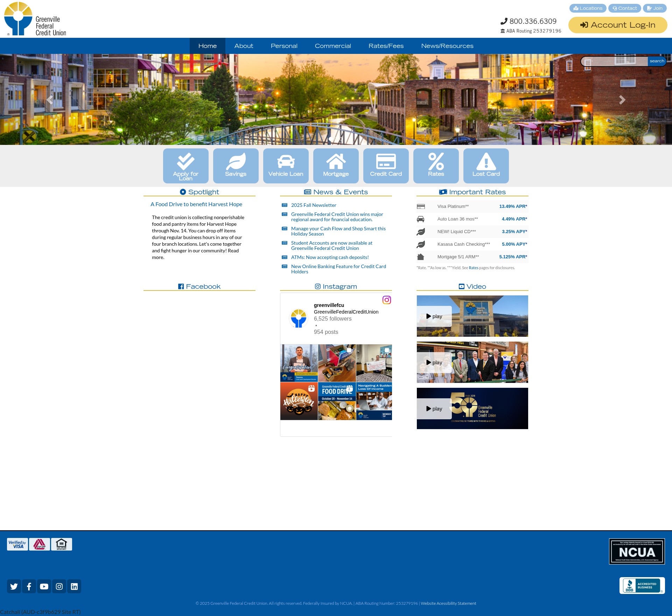The image size is (672, 616).
Task: Open the Manage your Cash Flow news link
Action: [338, 231]
